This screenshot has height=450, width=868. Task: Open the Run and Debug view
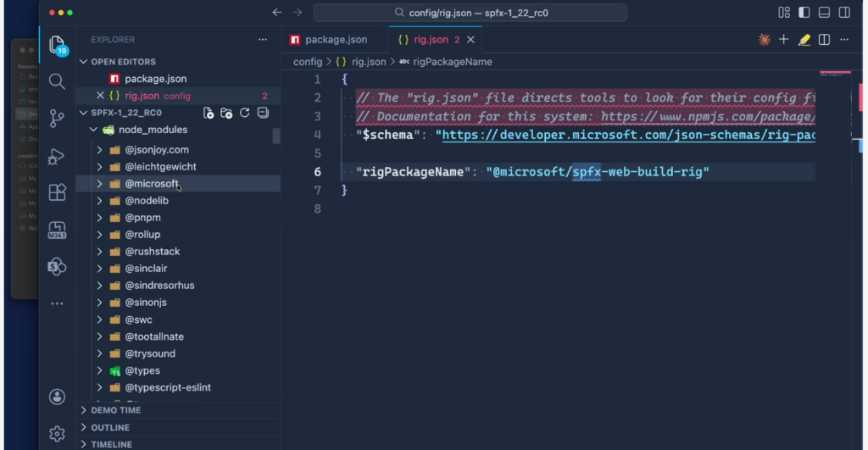[57, 156]
